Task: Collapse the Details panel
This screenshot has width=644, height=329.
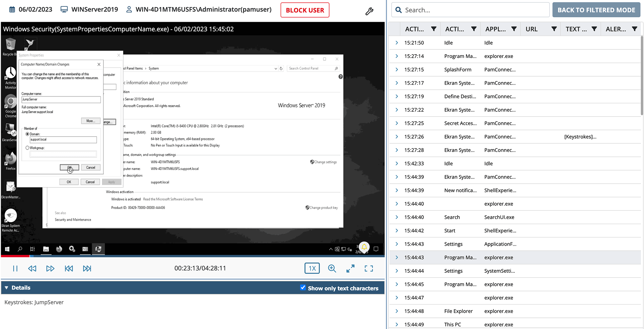Action: coord(6,288)
